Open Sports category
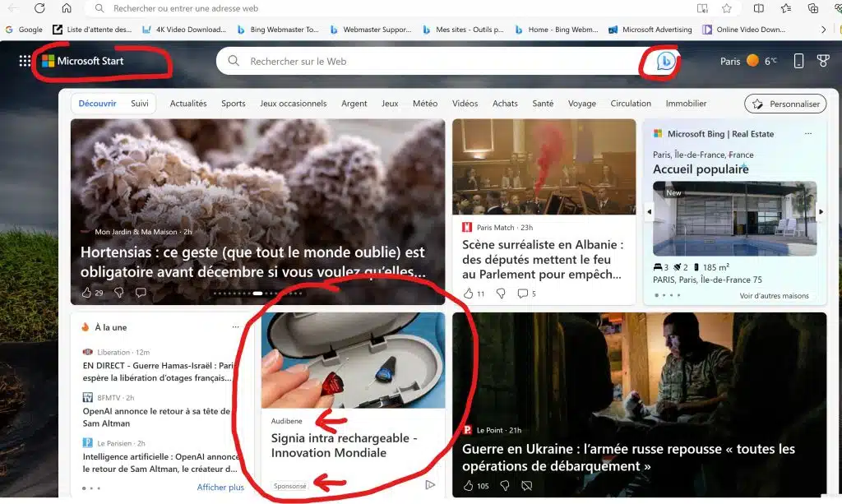The width and height of the screenshot is (842, 504). tap(233, 104)
